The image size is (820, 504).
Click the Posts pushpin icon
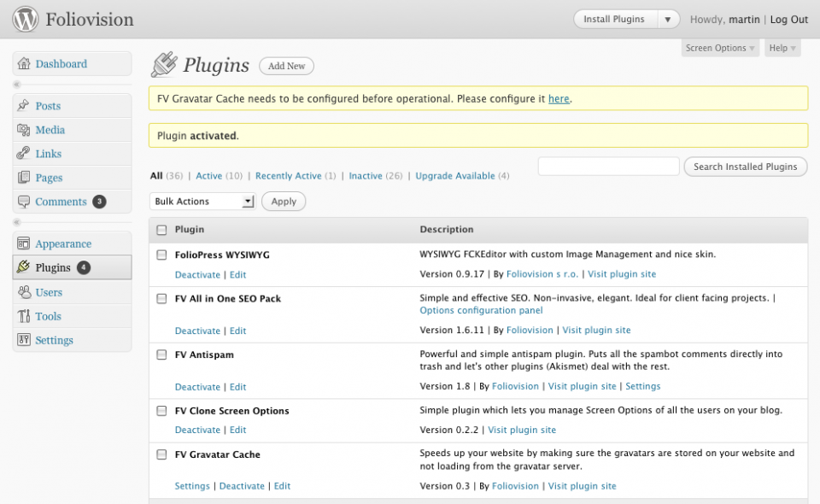[23, 106]
